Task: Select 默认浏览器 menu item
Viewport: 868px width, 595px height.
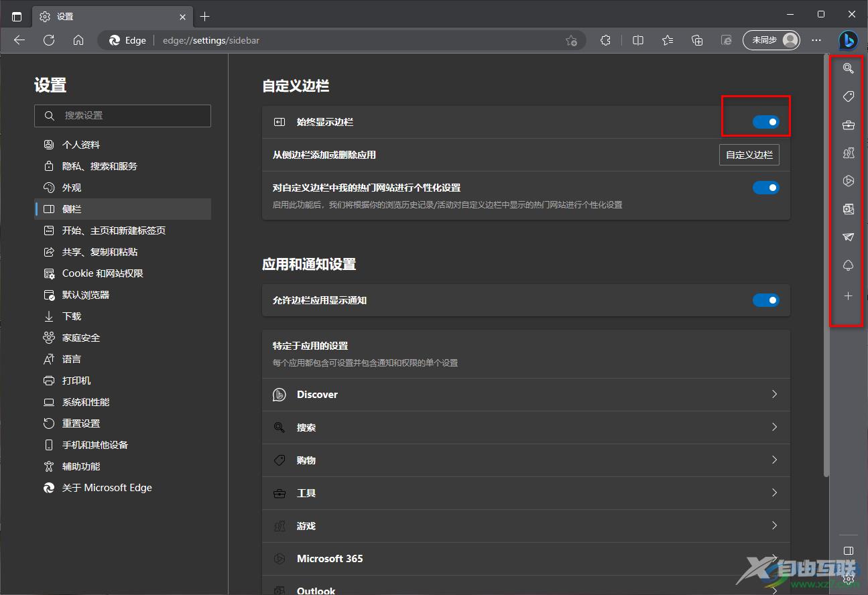Action: click(x=123, y=295)
